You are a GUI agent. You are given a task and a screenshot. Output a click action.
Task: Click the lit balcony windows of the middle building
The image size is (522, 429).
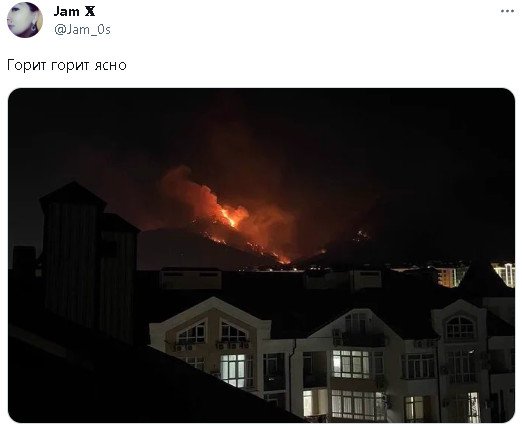(351, 364)
